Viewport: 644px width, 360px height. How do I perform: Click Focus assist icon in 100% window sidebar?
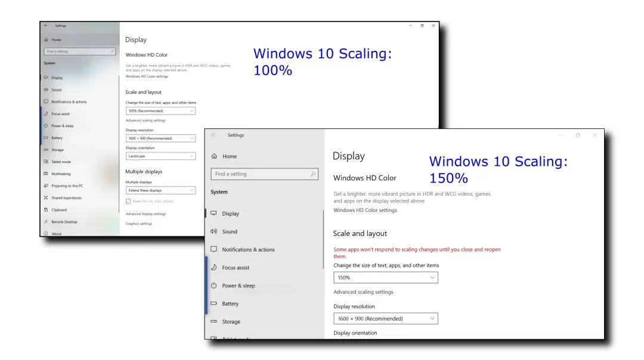click(x=46, y=113)
